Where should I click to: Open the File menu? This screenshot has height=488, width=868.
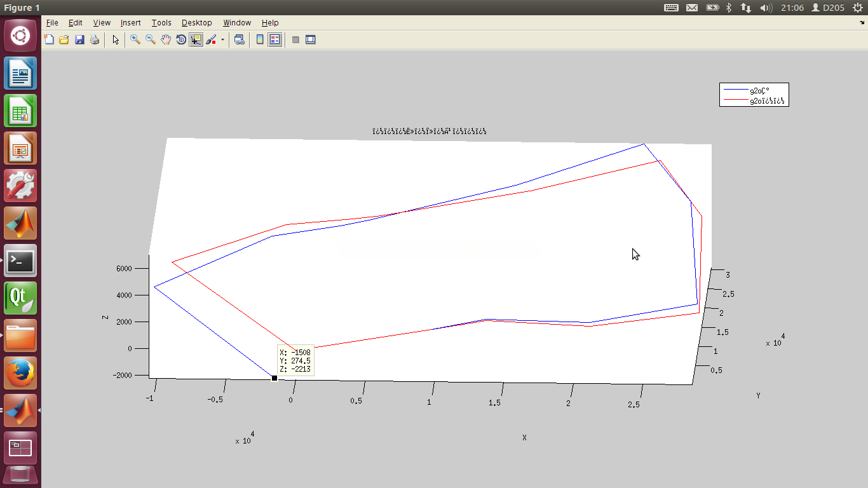[x=52, y=22]
